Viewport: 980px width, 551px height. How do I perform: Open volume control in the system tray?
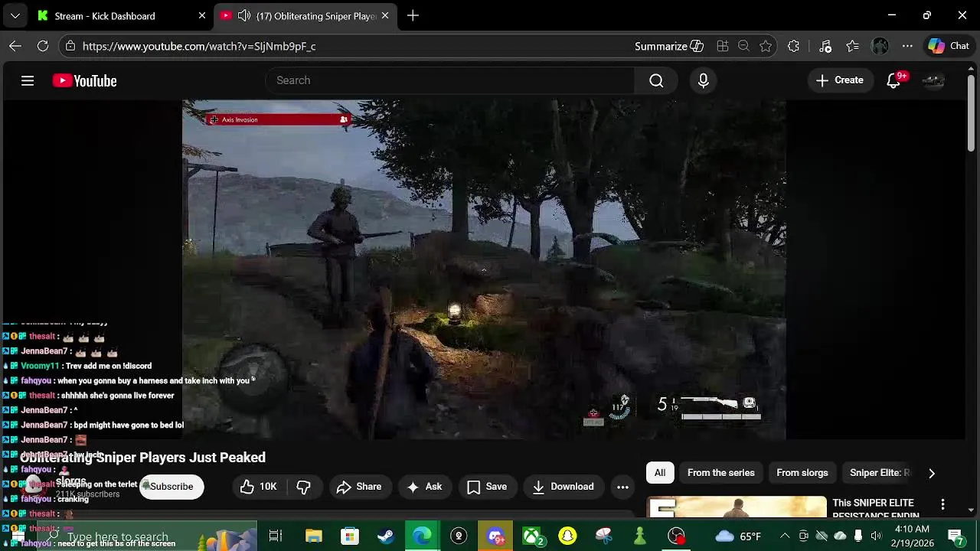(x=876, y=536)
